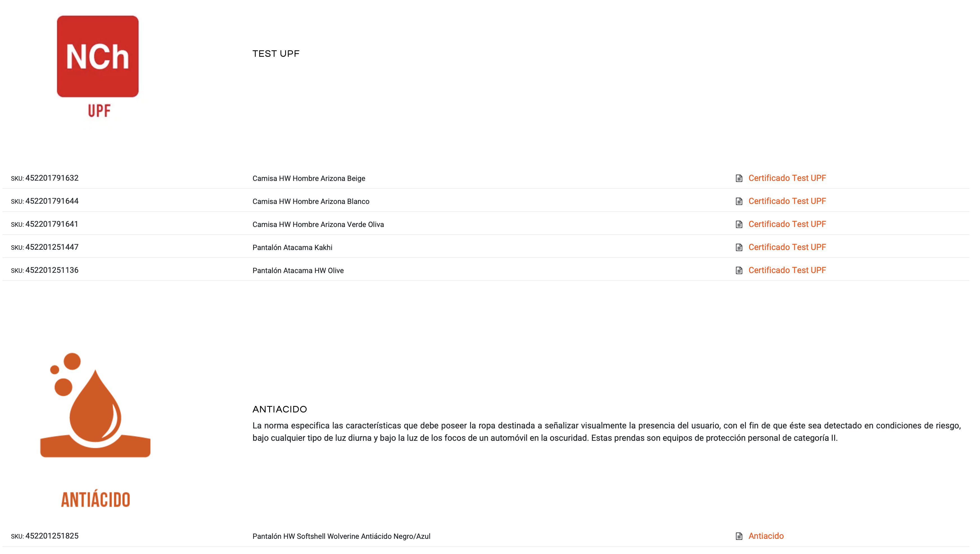Click product name Pantalón Atacama HW Olive
Image resolution: width=980 pixels, height=554 pixels.
[298, 271]
